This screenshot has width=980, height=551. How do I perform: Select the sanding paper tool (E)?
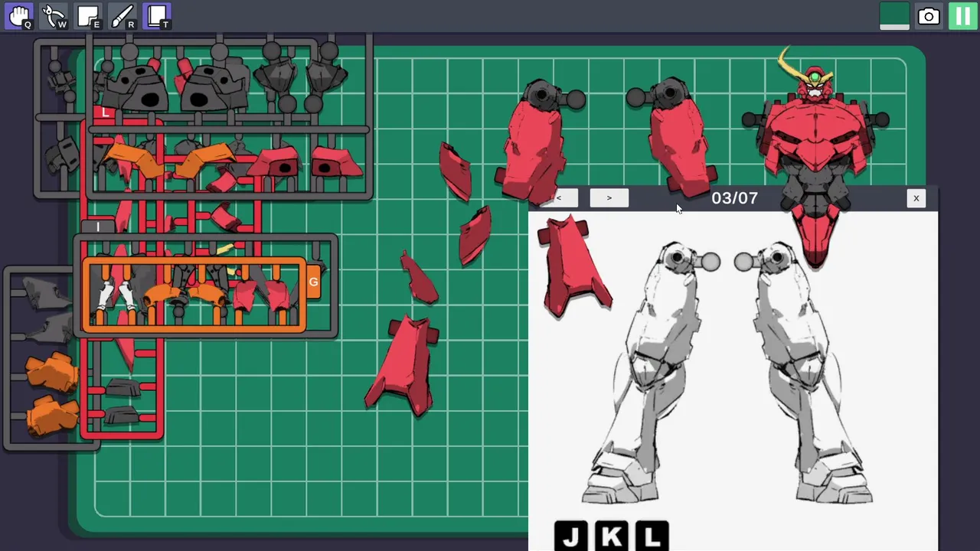click(x=88, y=16)
